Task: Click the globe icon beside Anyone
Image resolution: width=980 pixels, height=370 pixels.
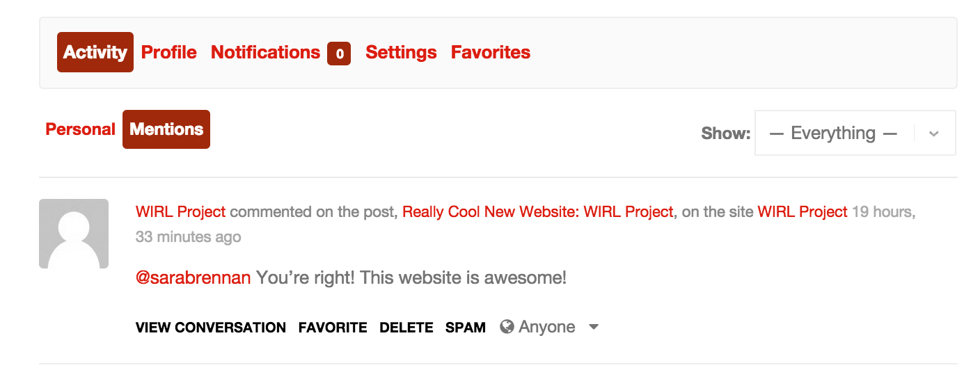Action: tap(507, 327)
